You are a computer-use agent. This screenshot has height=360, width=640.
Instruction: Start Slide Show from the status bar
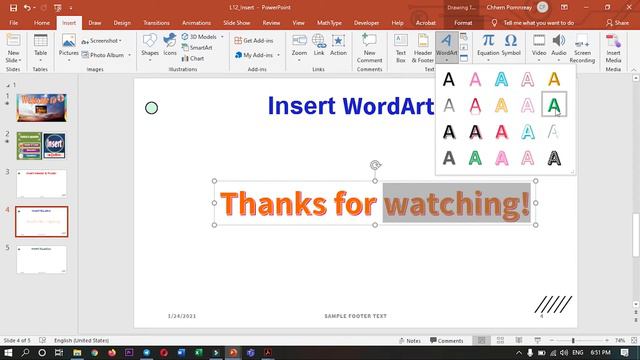(x=538, y=340)
